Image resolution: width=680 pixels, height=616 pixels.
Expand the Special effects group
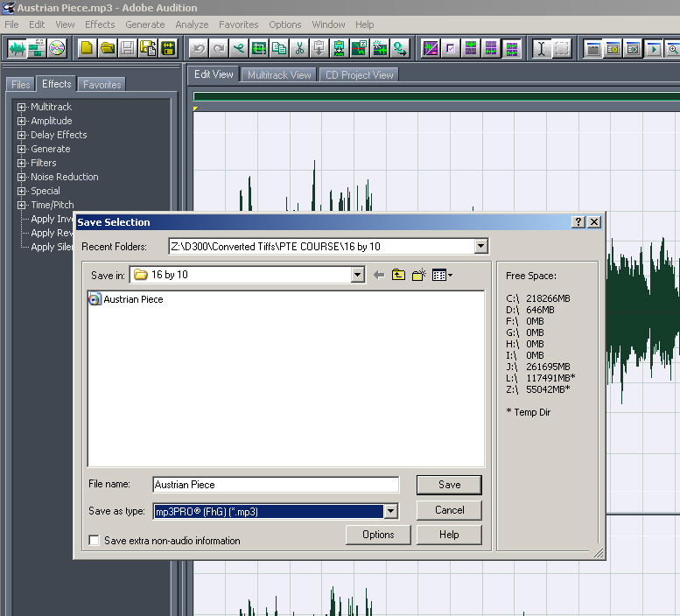21,191
